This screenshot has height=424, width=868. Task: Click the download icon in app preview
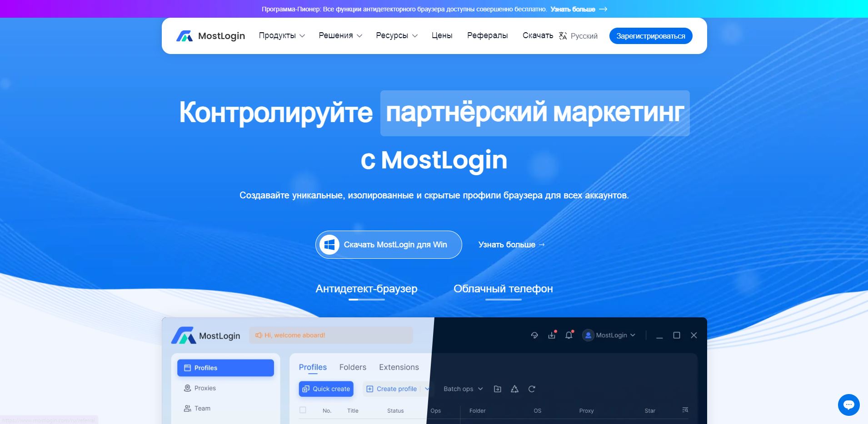click(552, 335)
